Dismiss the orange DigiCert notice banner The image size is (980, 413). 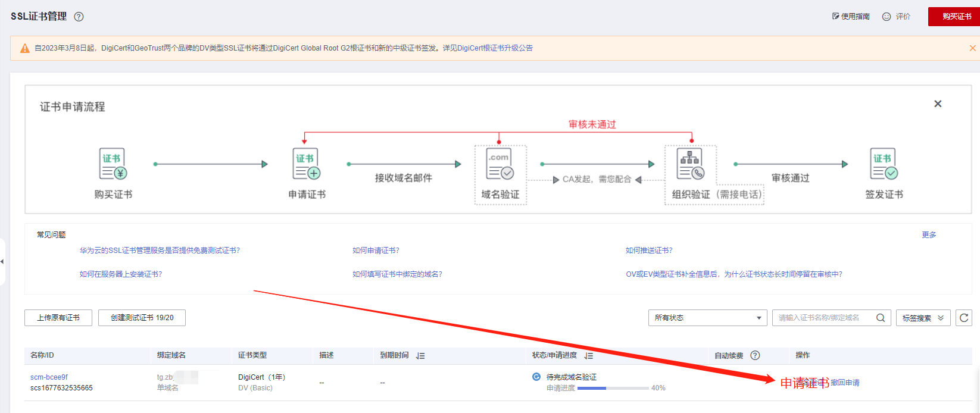tap(972, 48)
